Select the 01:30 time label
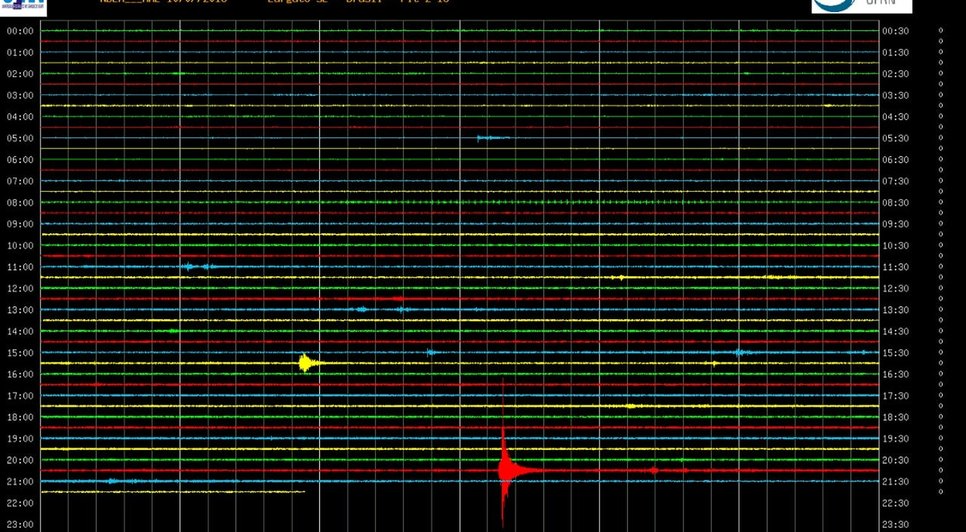 point(896,52)
